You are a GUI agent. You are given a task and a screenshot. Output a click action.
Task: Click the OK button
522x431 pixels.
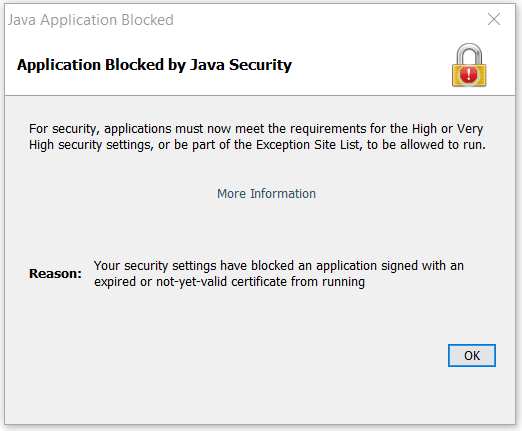[472, 355]
